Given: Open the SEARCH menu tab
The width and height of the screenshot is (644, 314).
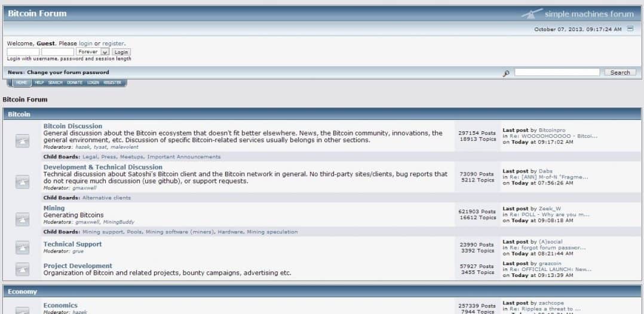Looking at the screenshot, I should (x=55, y=82).
